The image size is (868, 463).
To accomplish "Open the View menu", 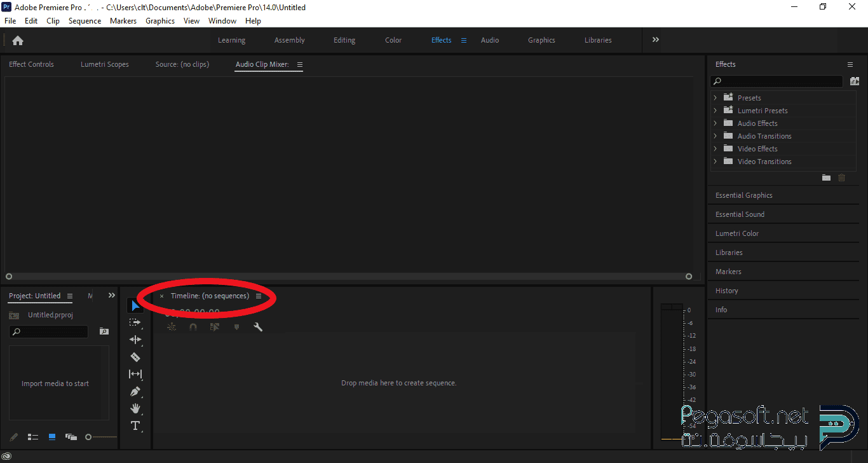I will click(x=192, y=21).
